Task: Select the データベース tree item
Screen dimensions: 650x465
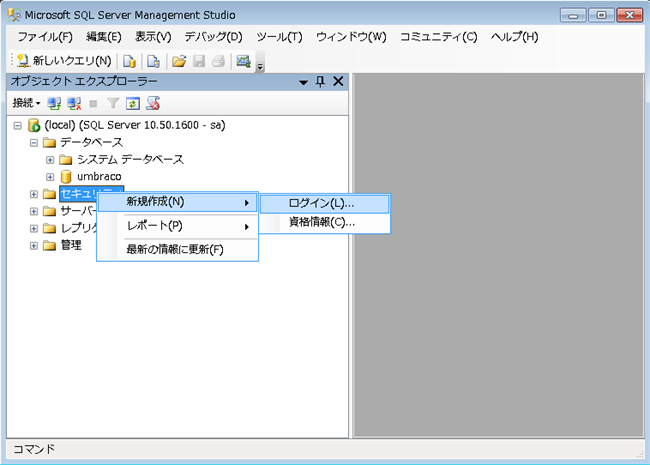Action: tap(91, 142)
